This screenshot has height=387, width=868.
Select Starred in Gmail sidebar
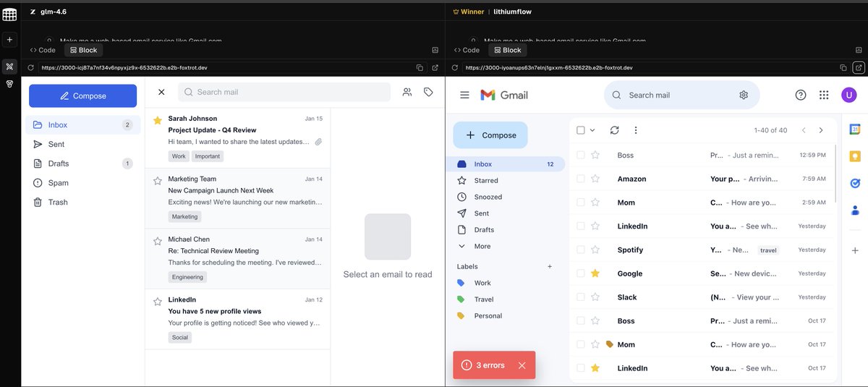(x=506, y=180)
